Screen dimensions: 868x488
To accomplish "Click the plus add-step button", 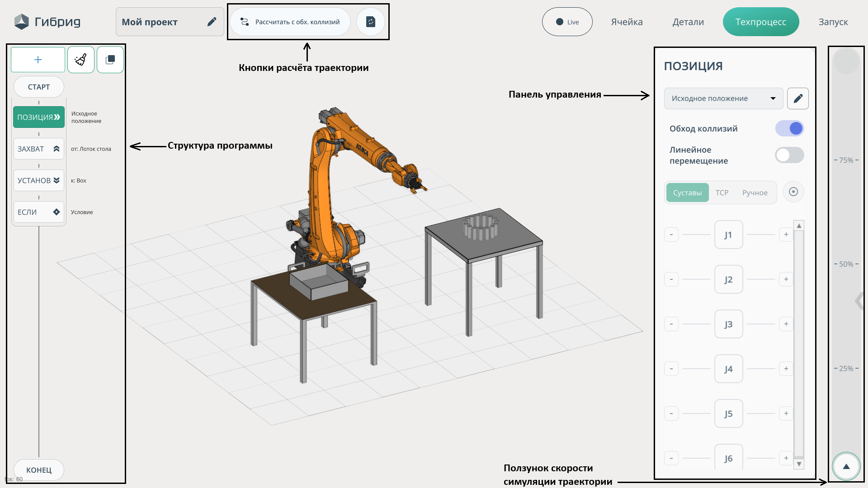I will point(38,60).
